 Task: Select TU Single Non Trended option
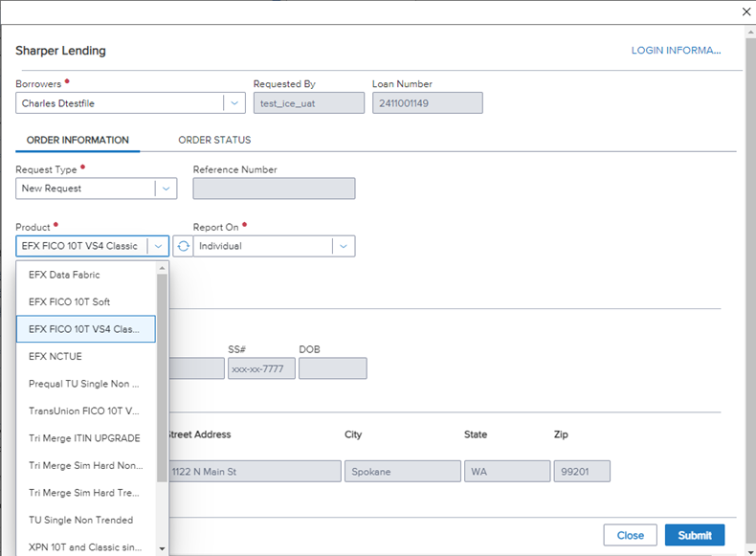pos(86,520)
